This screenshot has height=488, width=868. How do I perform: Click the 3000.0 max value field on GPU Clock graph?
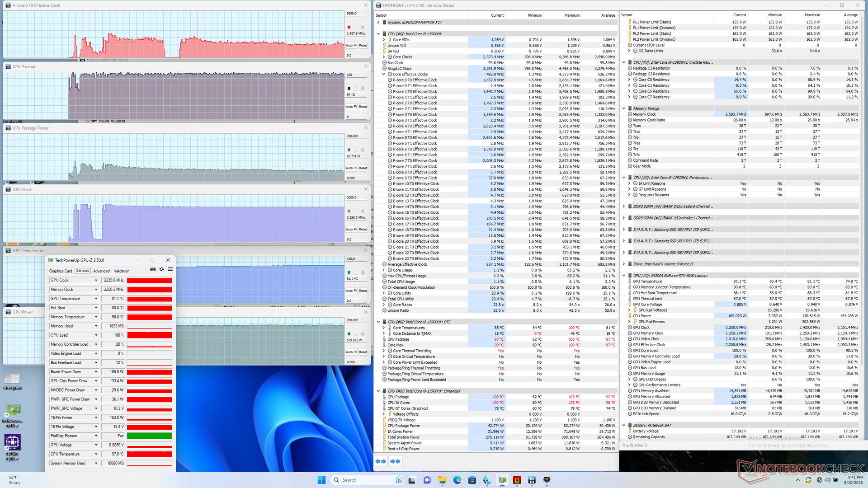(357, 197)
